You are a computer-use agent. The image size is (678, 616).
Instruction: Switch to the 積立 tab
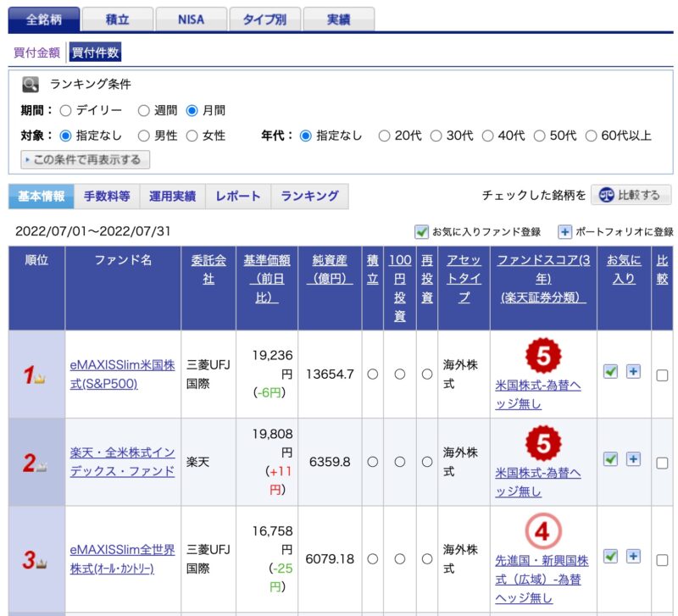coord(118,19)
